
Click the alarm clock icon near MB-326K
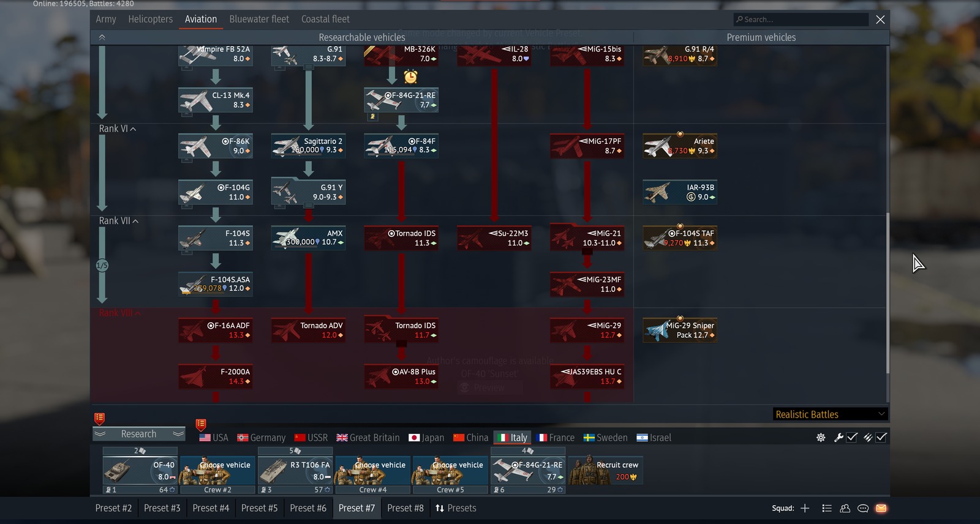(410, 77)
